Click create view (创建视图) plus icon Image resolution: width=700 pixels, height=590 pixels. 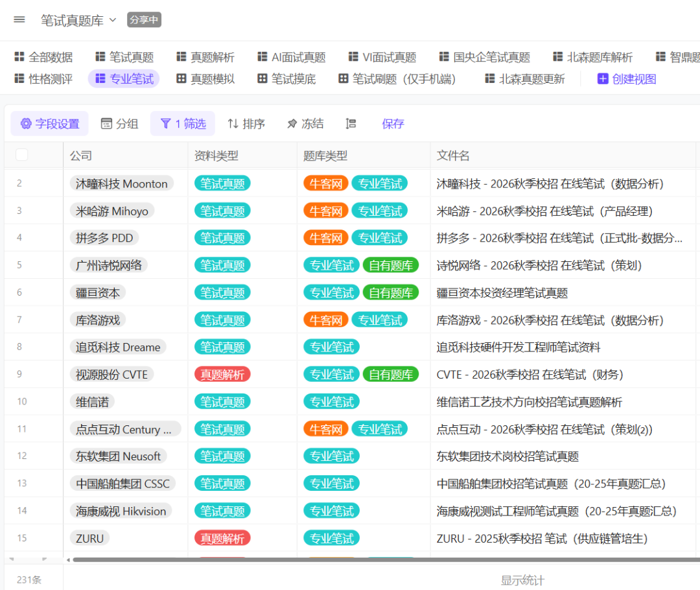602,79
